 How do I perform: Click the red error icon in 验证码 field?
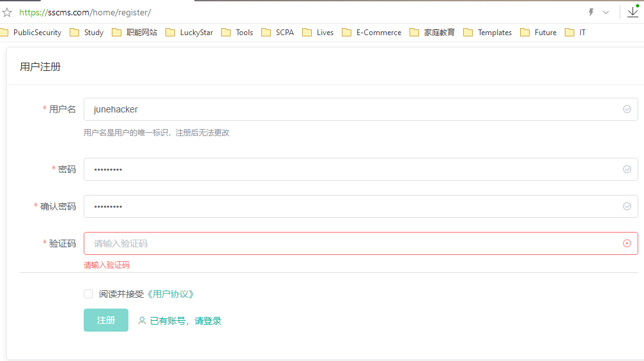point(627,243)
